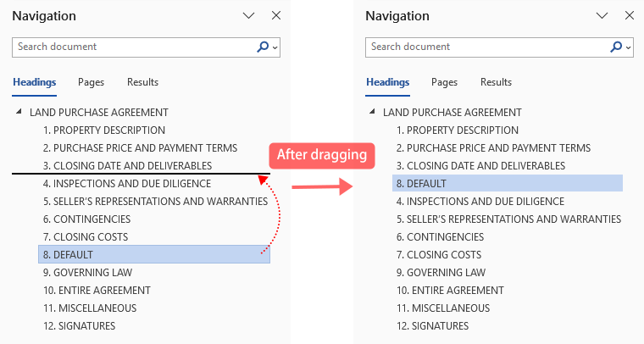
Task: Go to 7. CLOSING COSTS in left pane
Action: tap(86, 237)
